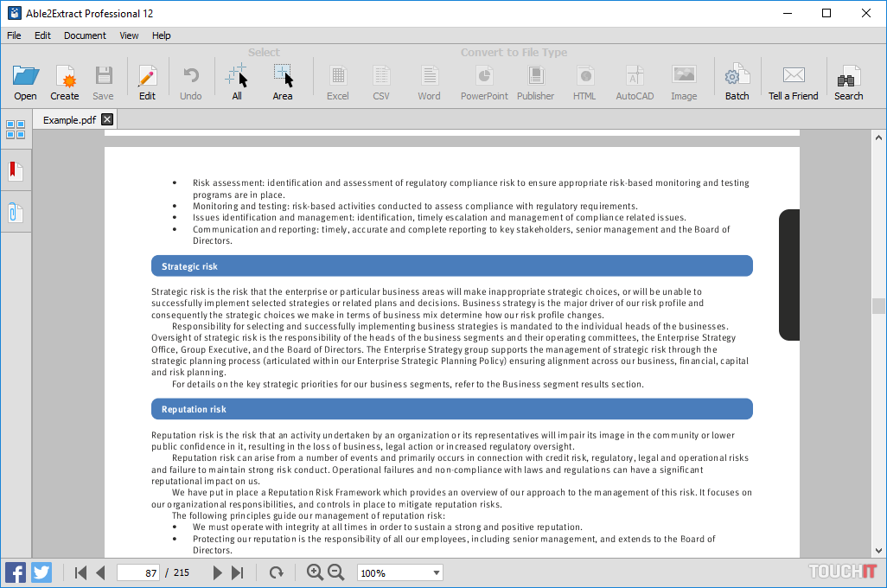This screenshot has height=588, width=887.
Task: Toggle the attachments side panel
Action: 16,212
